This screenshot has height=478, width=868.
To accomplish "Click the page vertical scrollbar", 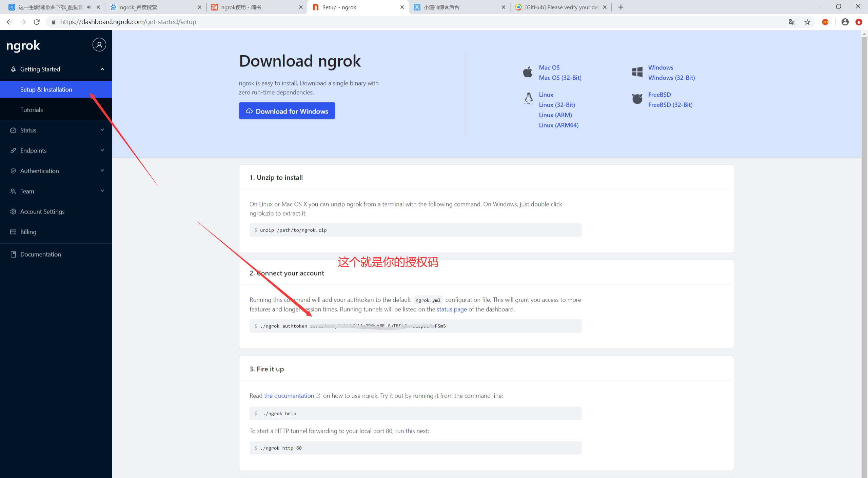I will coord(864,237).
